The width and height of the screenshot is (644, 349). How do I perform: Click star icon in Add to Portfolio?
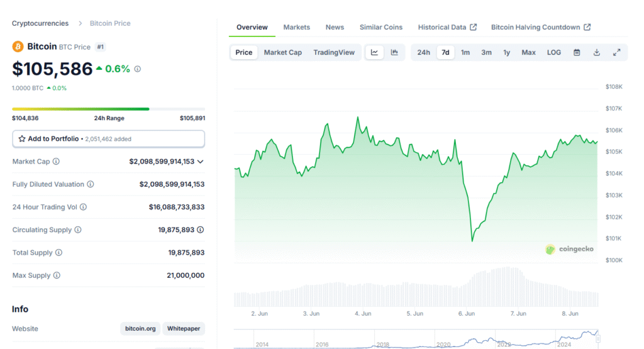(22, 139)
